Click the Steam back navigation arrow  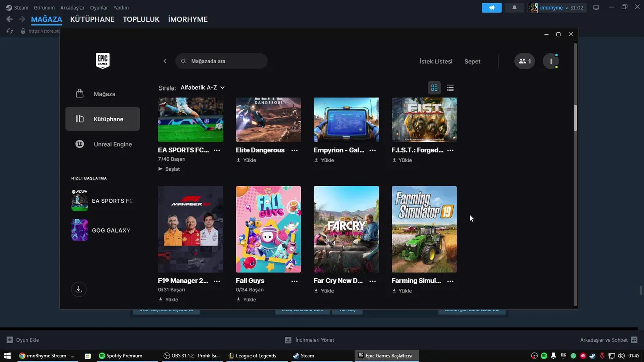coord(9,19)
